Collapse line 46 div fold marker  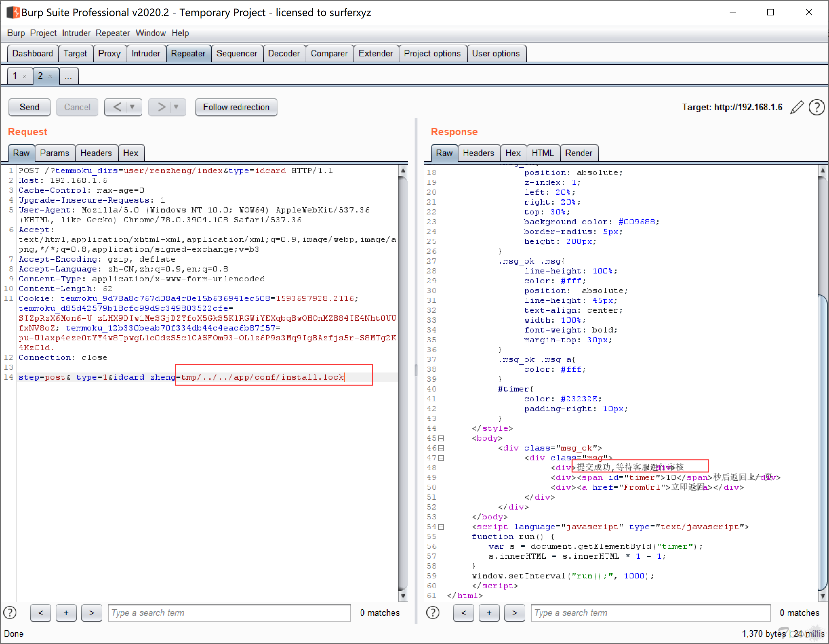(441, 448)
